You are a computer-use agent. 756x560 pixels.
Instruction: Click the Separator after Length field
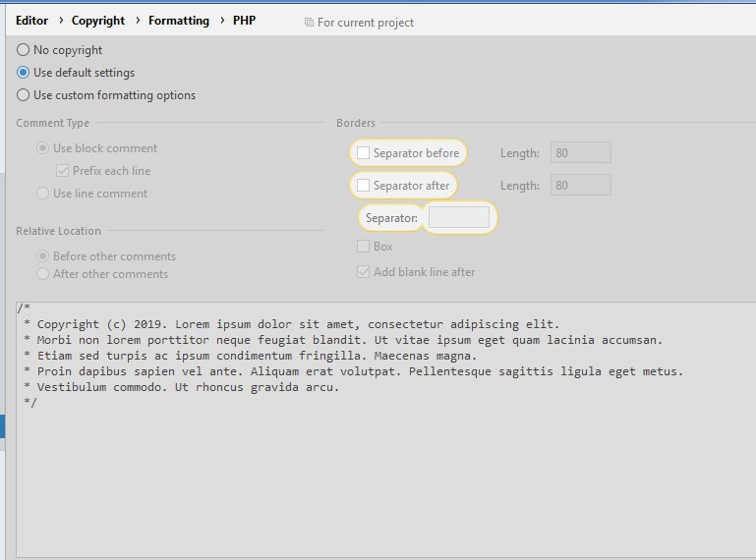point(580,185)
